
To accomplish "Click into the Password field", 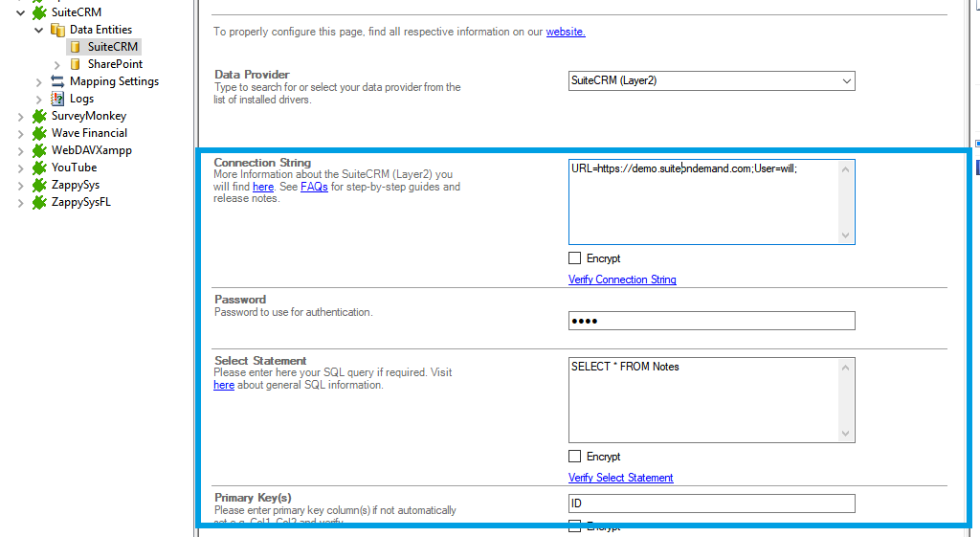I will 711,321.
